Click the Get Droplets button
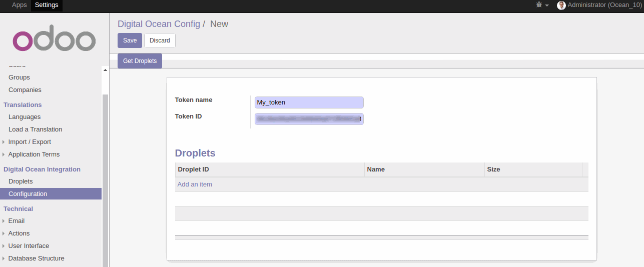Image resolution: width=644 pixels, height=267 pixels. [140, 61]
